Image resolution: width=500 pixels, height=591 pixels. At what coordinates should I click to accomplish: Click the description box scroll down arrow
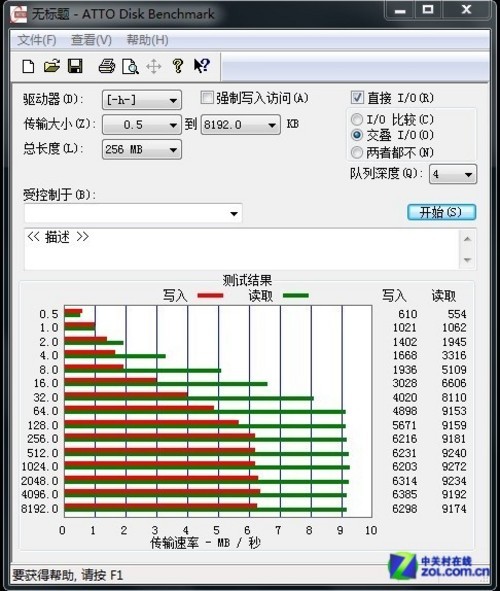[x=468, y=260]
